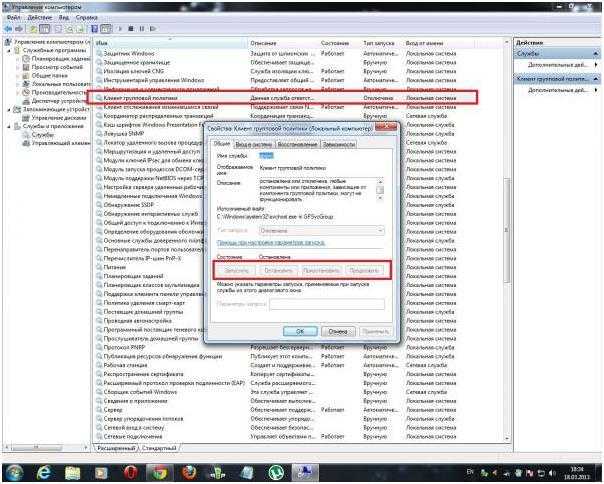Open Google Chrome from the taskbar
604x484 pixels.
coord(159,472)
